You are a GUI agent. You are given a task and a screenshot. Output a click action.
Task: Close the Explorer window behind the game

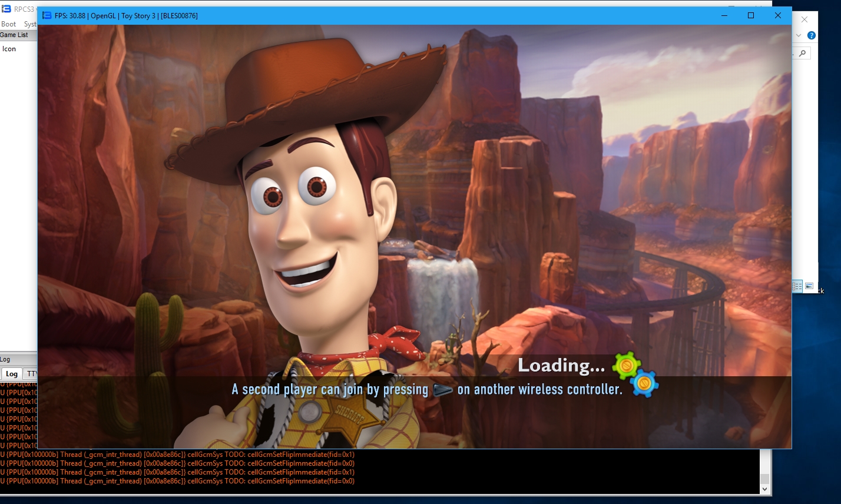point(804,19)
